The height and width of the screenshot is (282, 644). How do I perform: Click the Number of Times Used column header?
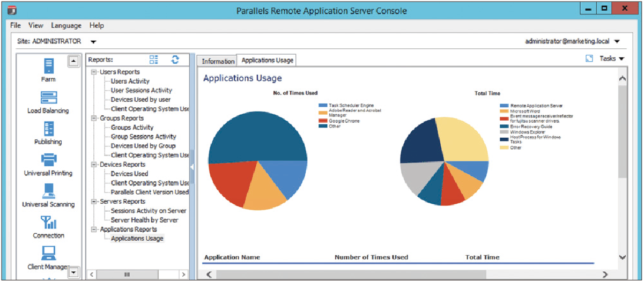tap(371, 257)
